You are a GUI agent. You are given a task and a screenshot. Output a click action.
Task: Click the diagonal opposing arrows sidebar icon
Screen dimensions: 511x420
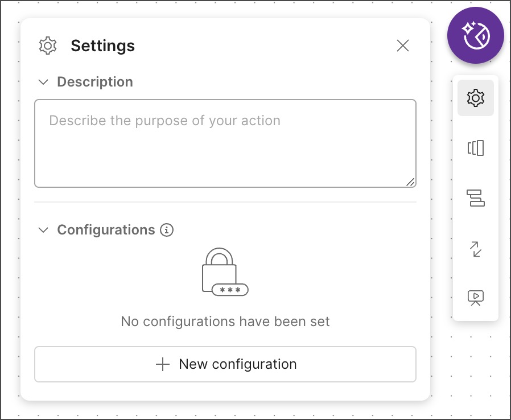coord(475,249)
